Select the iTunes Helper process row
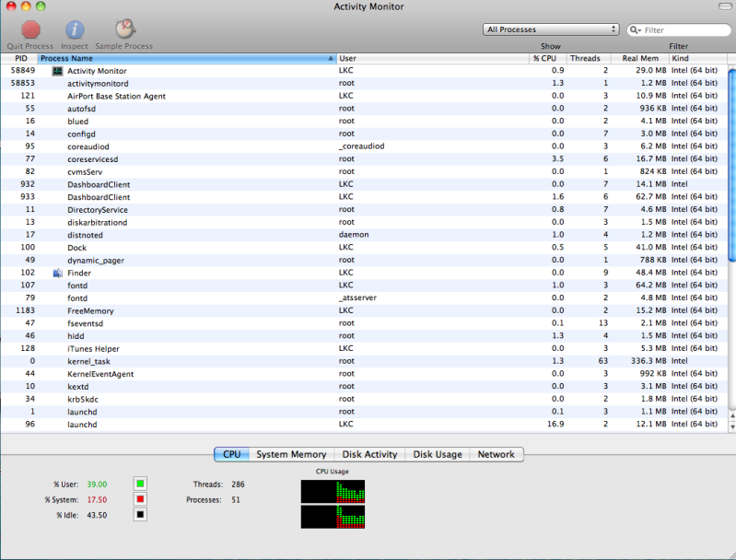The height and width of the screenshot is (560, 736). [364, 349]
